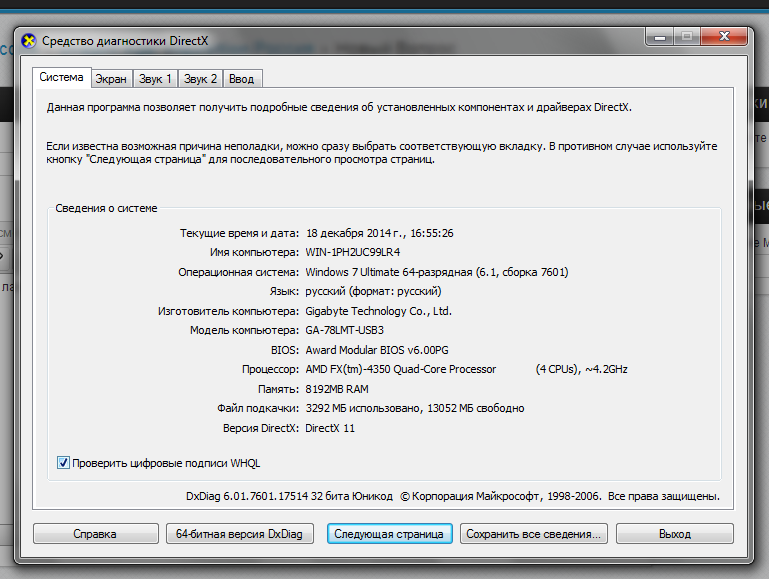Select the model value GA-78LMT-USB3

[344, 330]
